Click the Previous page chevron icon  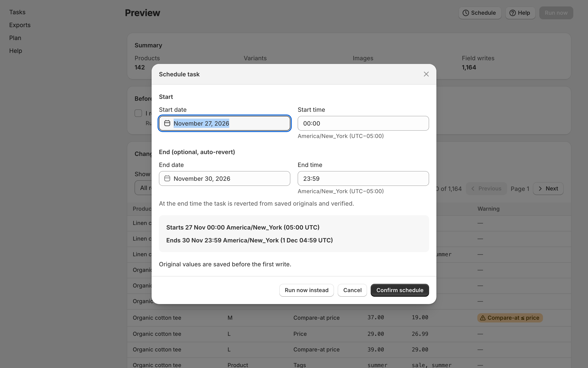473,189
